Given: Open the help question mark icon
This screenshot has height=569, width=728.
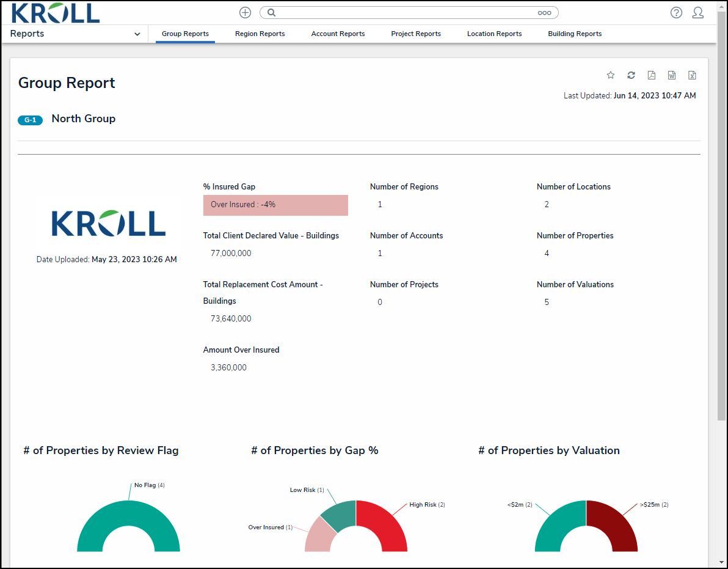Looking at the screenshot, I should 676,13.
